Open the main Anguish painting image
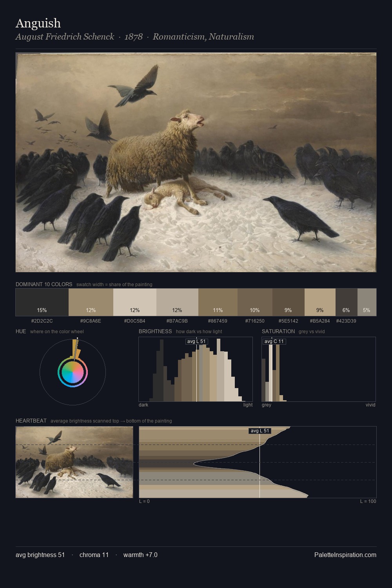This screenshot has height=588, width=392. [196, 162]
